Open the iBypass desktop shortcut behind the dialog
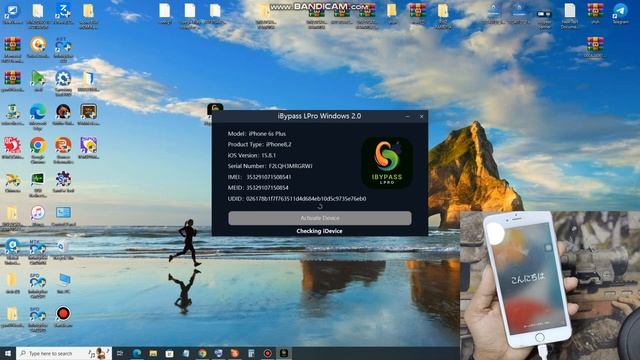 pos(215,109)
